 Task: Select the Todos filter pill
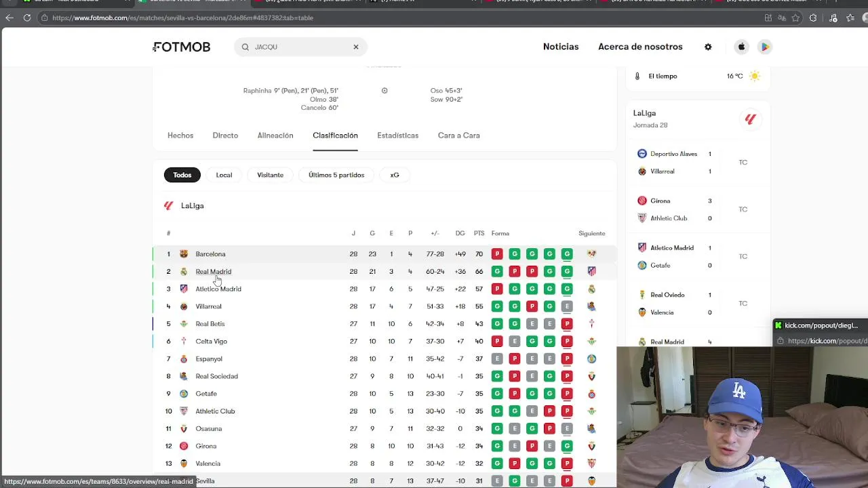(182, 175)
